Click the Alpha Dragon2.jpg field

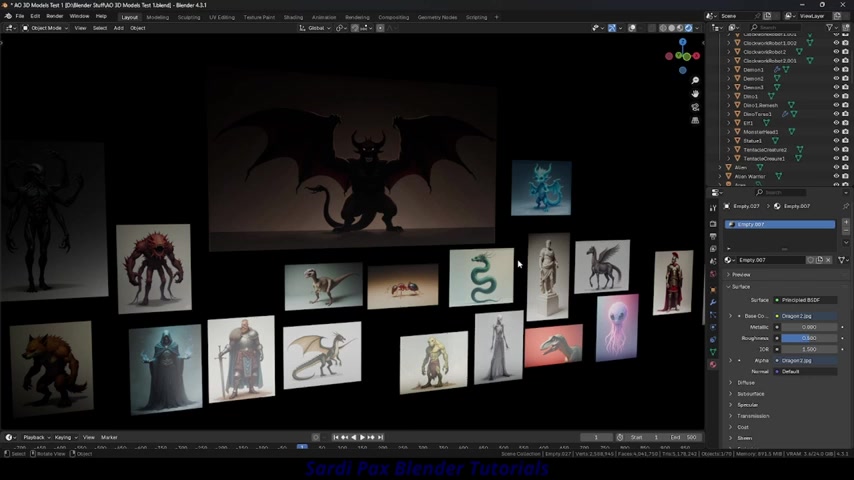805,361
